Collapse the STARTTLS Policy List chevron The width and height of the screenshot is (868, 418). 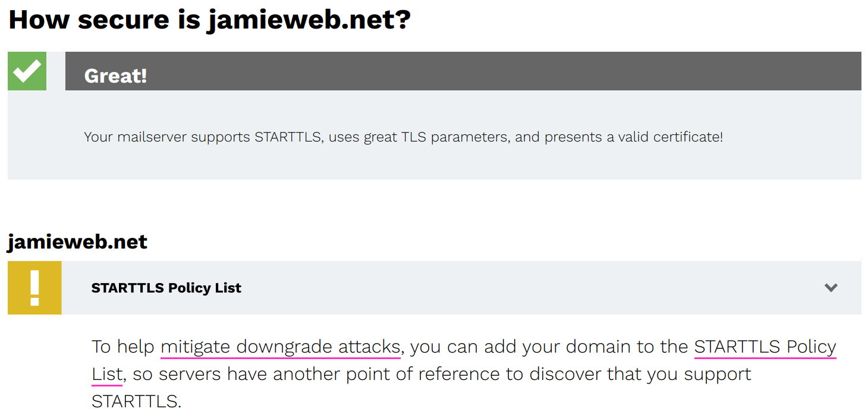(x=831, y=288)
